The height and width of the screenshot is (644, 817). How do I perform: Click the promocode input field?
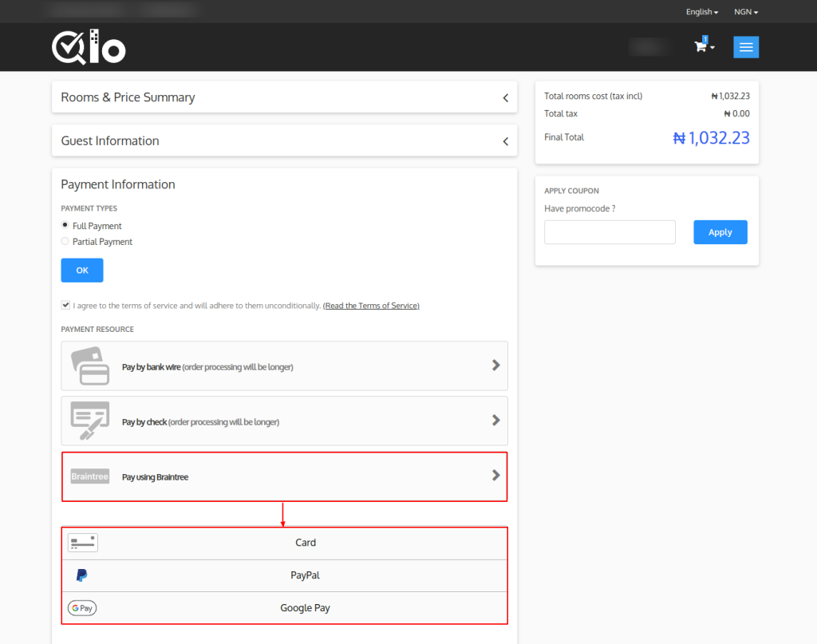[610, 232]
